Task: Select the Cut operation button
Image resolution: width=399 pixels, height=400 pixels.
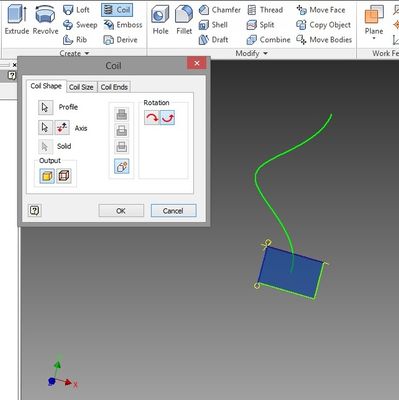Action: click(121, 130)
